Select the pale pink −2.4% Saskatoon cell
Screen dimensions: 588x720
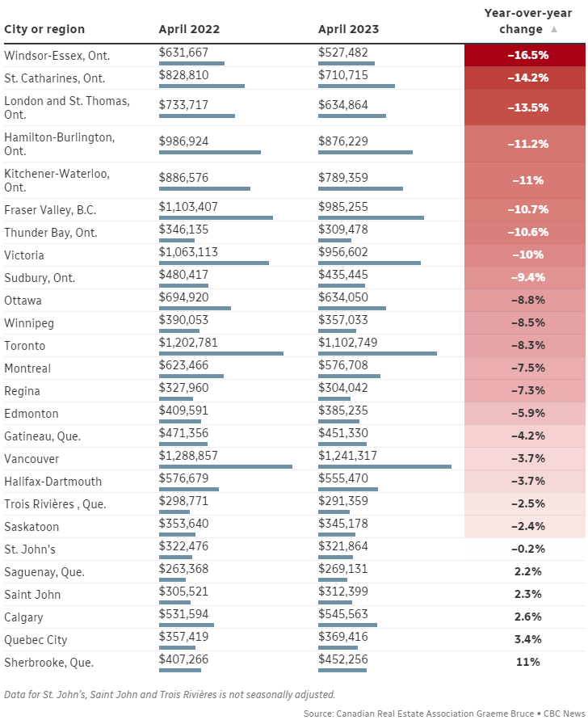point(525,527)
